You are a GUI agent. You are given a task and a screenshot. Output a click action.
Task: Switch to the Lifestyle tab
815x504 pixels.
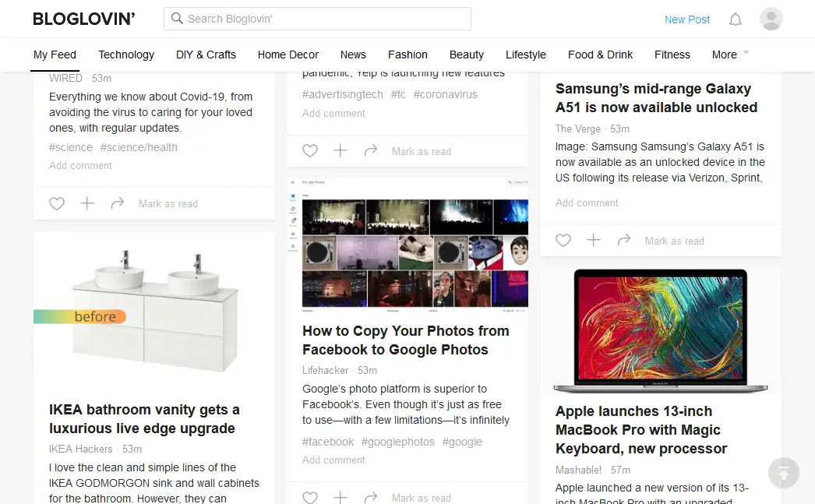point(525,55)
